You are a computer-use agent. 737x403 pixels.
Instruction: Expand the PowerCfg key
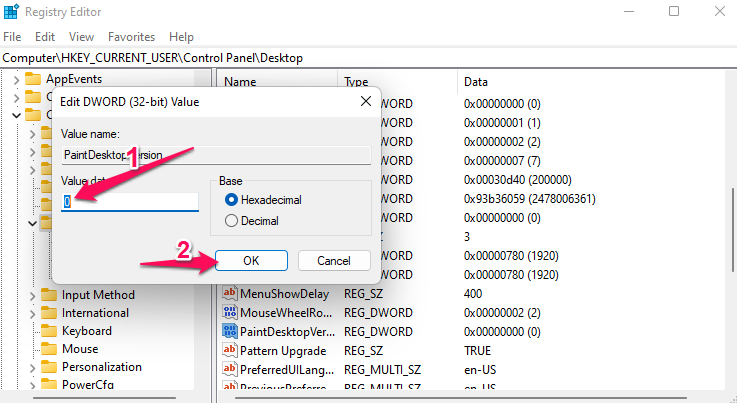32,386
